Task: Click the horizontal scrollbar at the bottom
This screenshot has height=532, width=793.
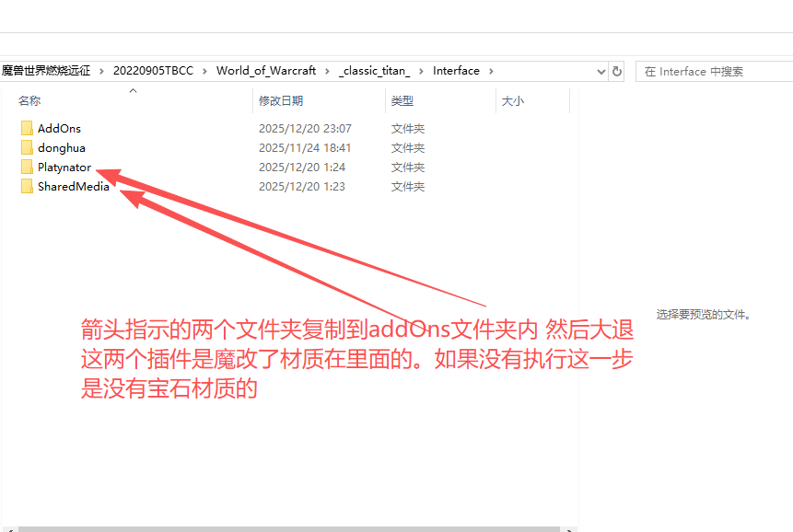Action: point(276,528)
